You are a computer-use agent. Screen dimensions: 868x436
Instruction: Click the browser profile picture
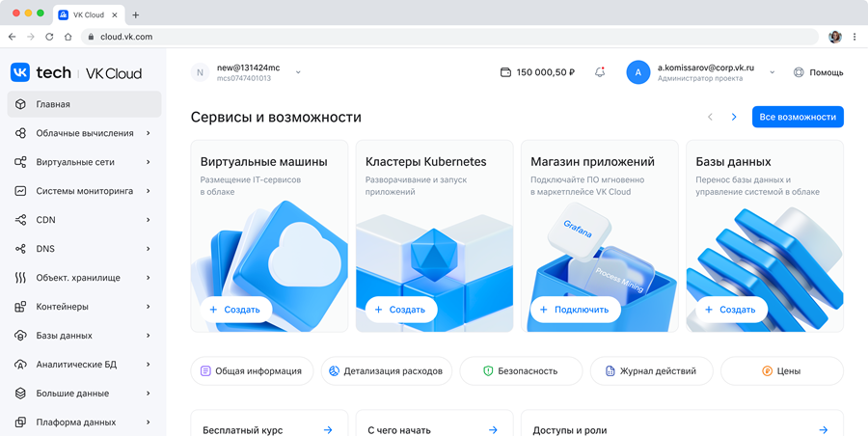pos(835,37)
